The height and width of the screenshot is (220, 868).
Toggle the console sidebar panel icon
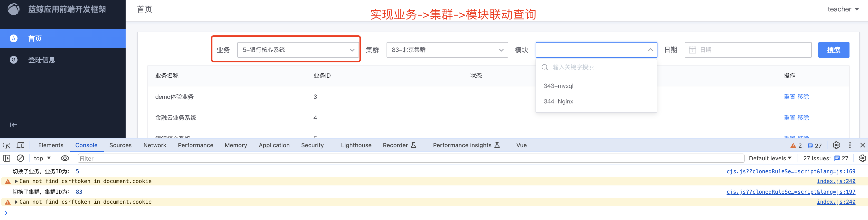coord(7,158)
